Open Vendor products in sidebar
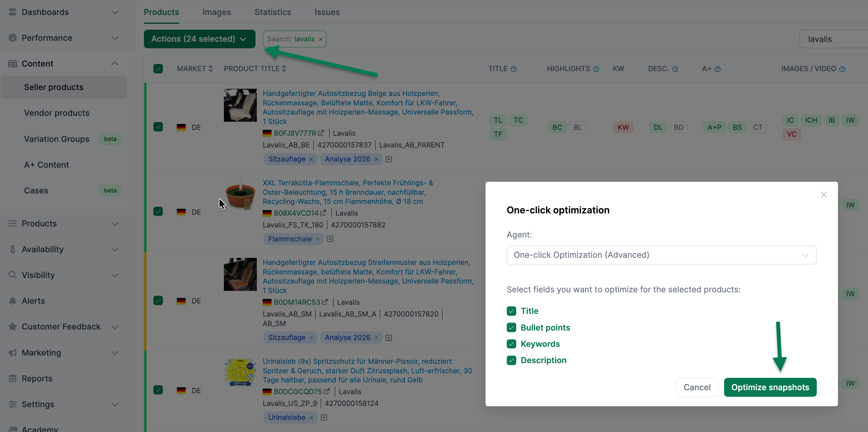Screen dimensions: 868x432 coord(56,113)
